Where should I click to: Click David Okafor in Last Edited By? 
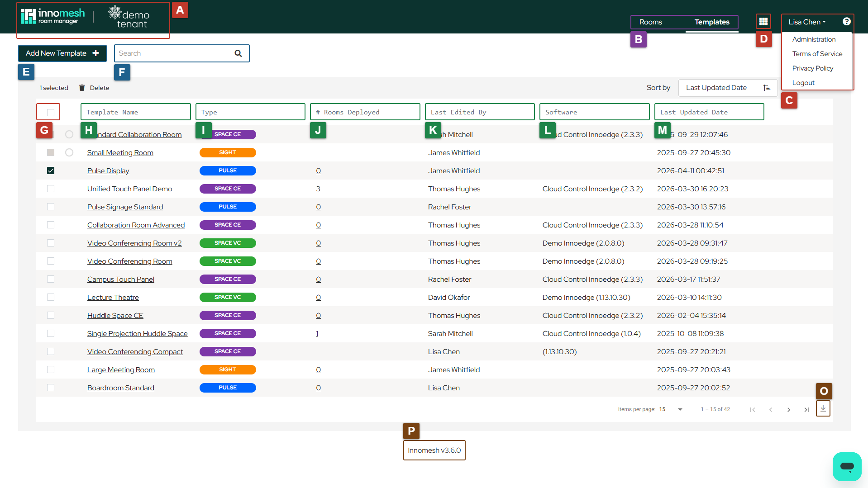click(x=449, y=297)
